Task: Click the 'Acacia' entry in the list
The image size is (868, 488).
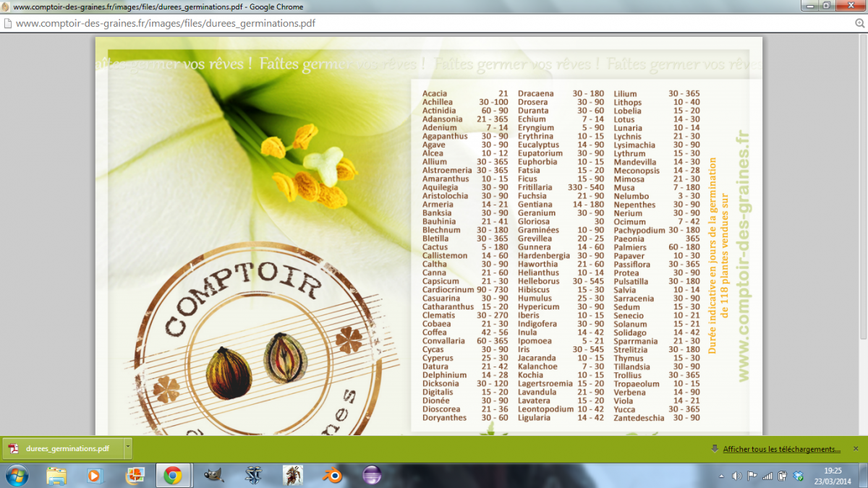Action: 435,93
